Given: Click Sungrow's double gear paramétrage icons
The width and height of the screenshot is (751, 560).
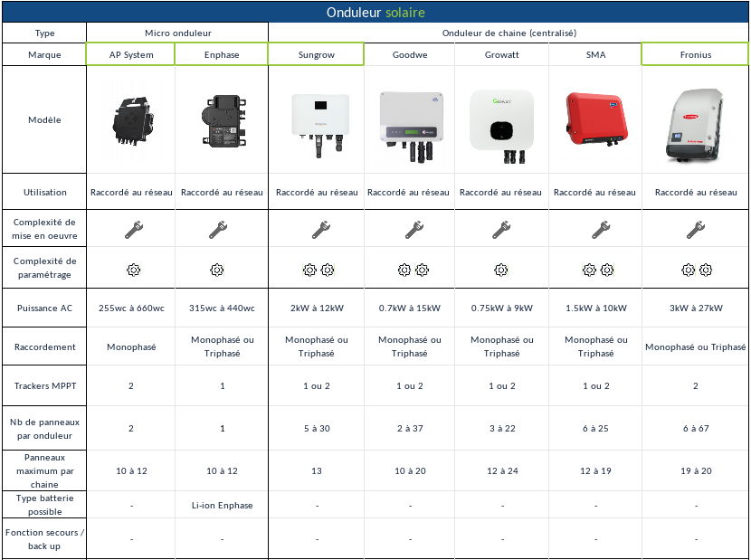Looking at the screenshot, I should coord(317,269).
